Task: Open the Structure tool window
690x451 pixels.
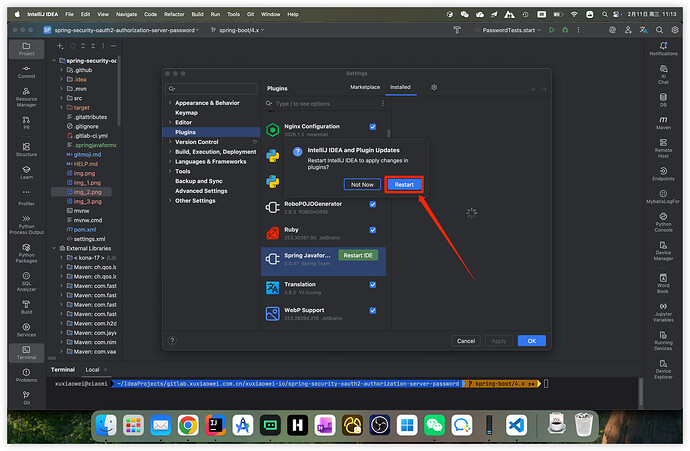Action: [26, 148]
